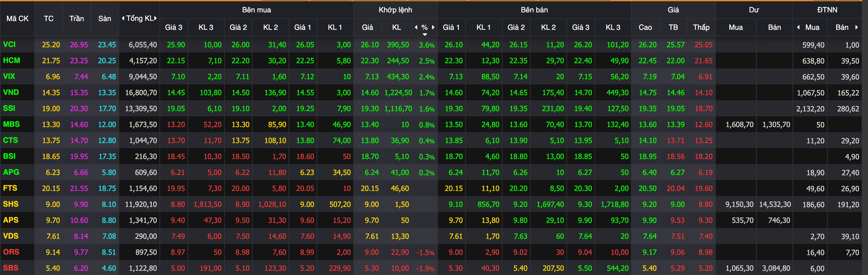Click SBS floor price 4.60
868x275 pixels.
tap(109, 268)
